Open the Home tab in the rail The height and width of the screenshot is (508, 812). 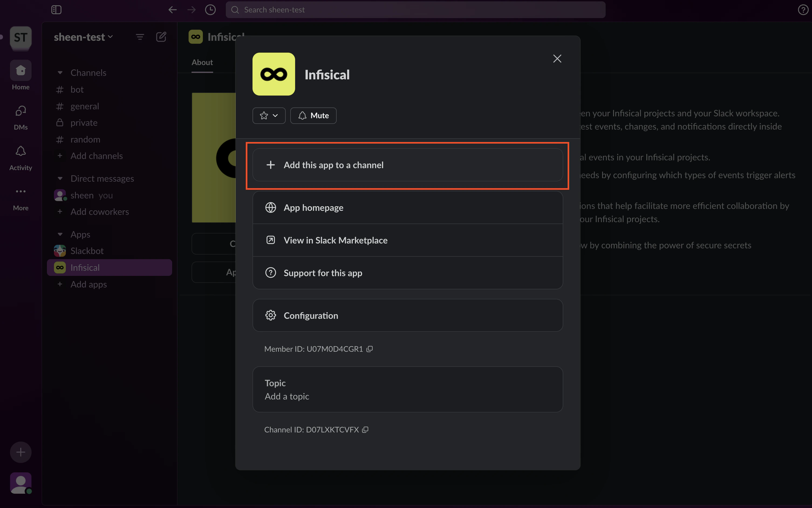21,76
